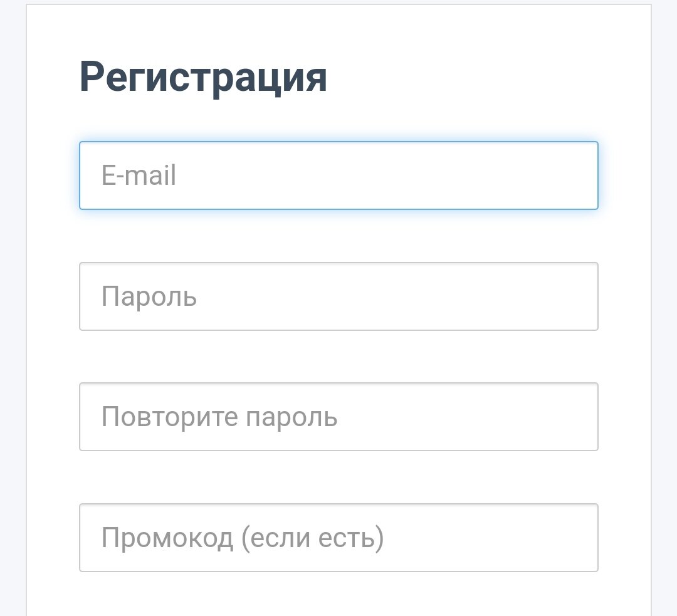The width and height of the screenshot is (677, 616).
Task: Focus the Промокод (если есть) field
Action: pos(338,538)
